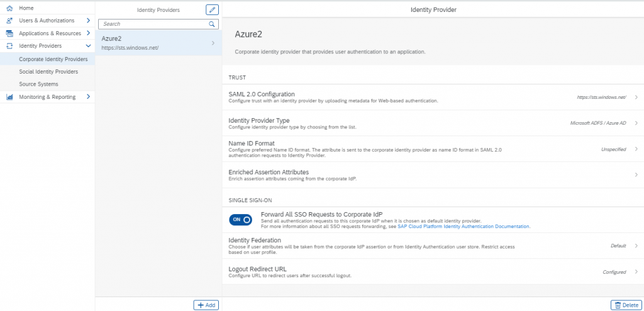Click Name ID Format title
Viewport: 644px width, 311px height.
click(252, 144)
